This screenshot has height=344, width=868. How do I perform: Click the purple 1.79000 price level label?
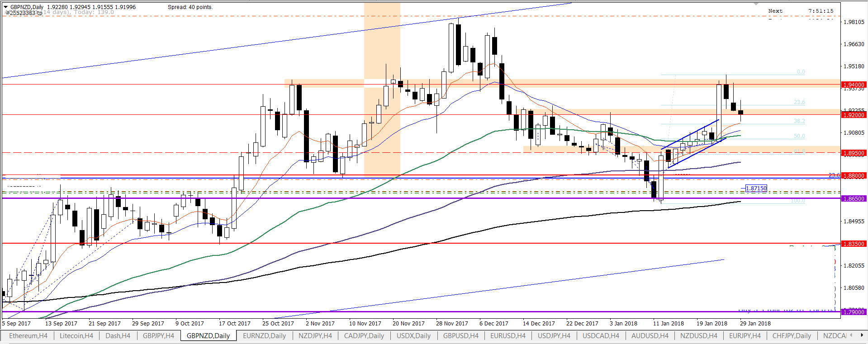click(x=854, y=312)
